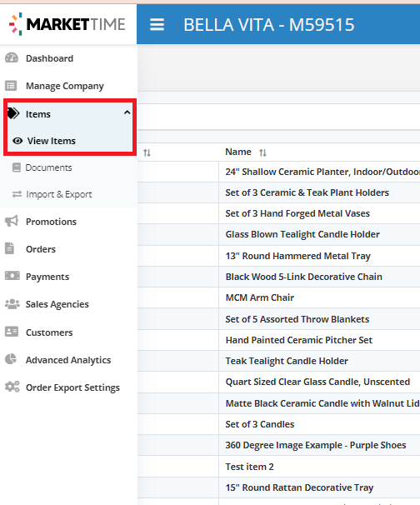Screen dimensions: 420x505
Task: Open the Dashboard menu item
Action: pyautogui.click(x=50, y=58)
